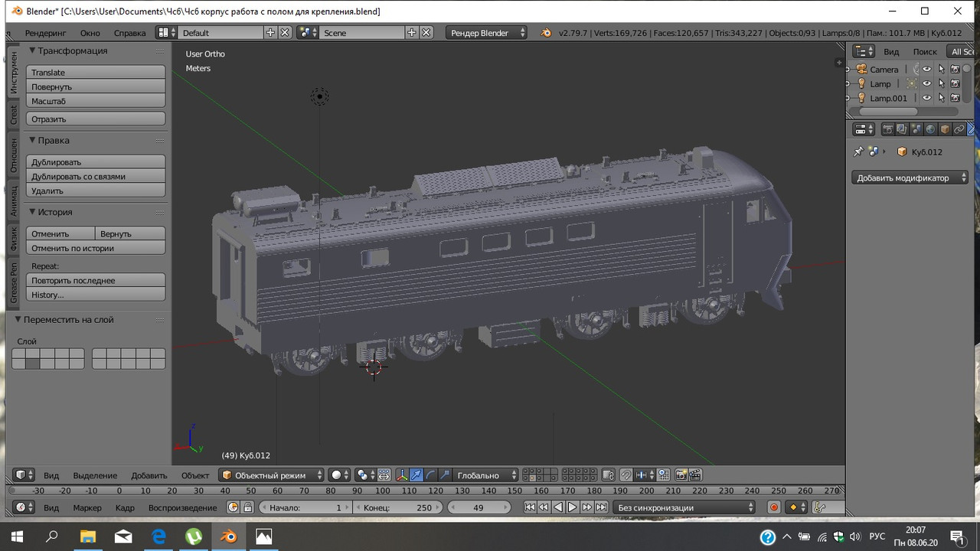Open Constraints properties chain tab

(959, 129)
